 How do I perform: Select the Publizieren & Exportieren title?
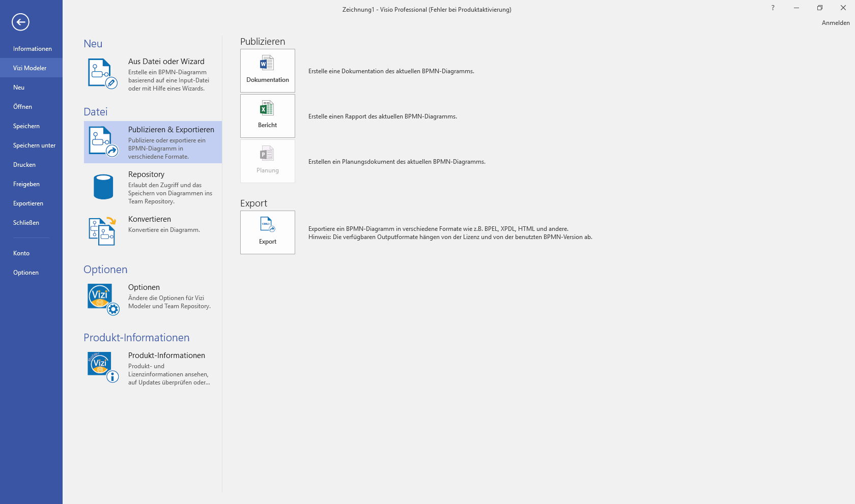[x=171, y=130]
